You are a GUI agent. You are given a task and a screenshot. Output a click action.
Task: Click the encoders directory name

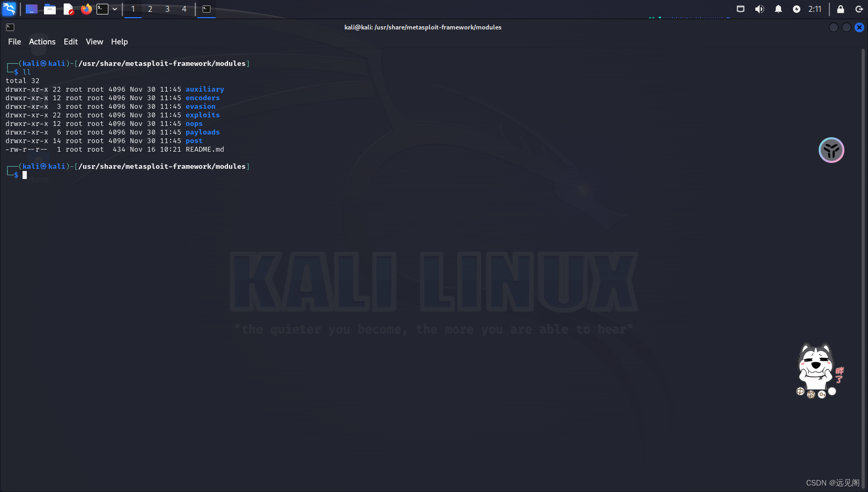coord(203,98)
